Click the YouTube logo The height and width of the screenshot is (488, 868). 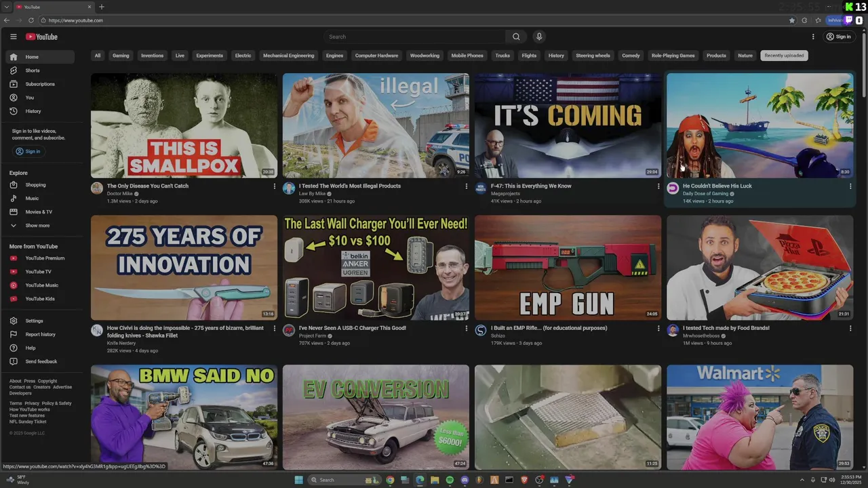click(41, 37)
